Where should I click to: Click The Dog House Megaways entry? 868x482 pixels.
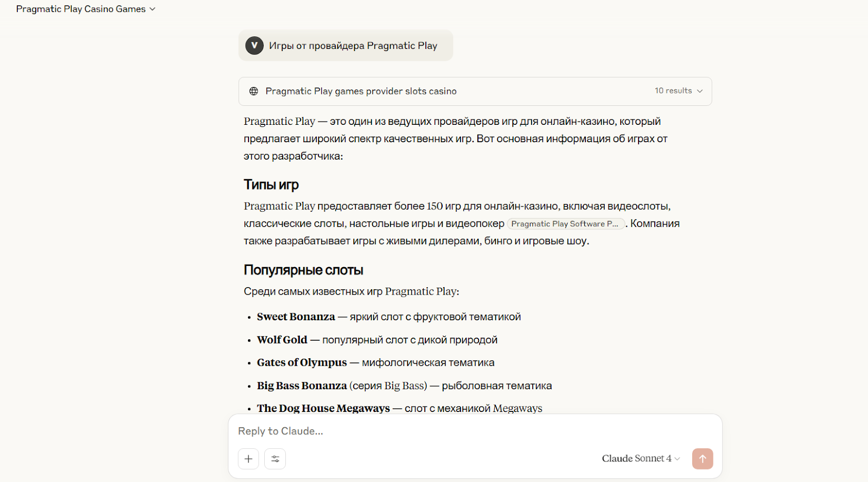323,408
